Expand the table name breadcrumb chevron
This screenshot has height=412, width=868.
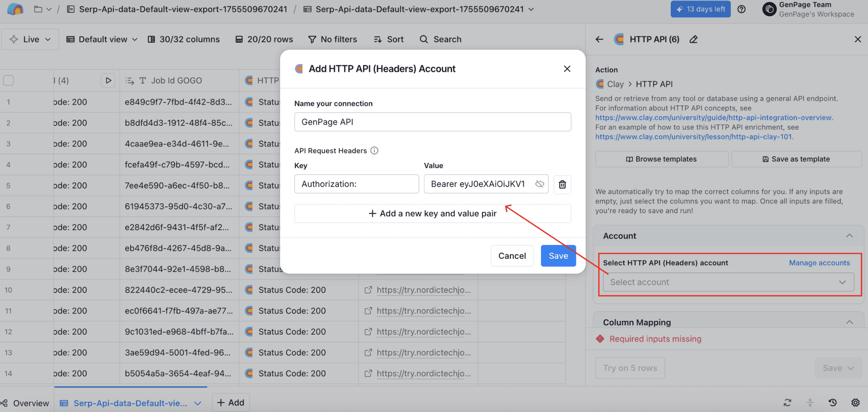(x=531, y=9)
